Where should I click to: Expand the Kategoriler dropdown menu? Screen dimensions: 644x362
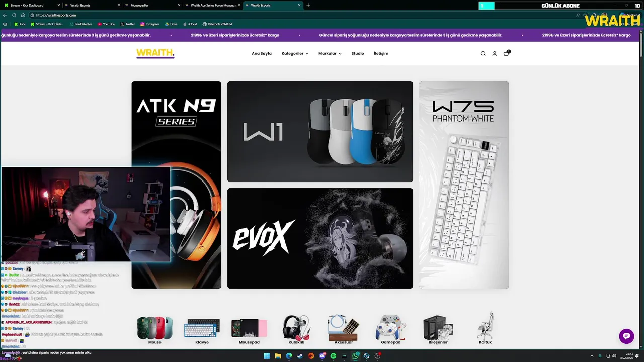[x=295, y=54]
